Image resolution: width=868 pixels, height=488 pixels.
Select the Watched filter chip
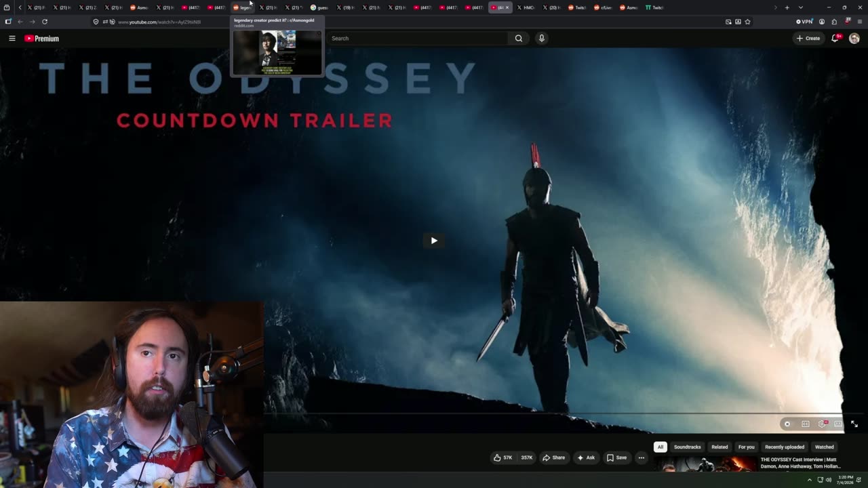point(824,447)
